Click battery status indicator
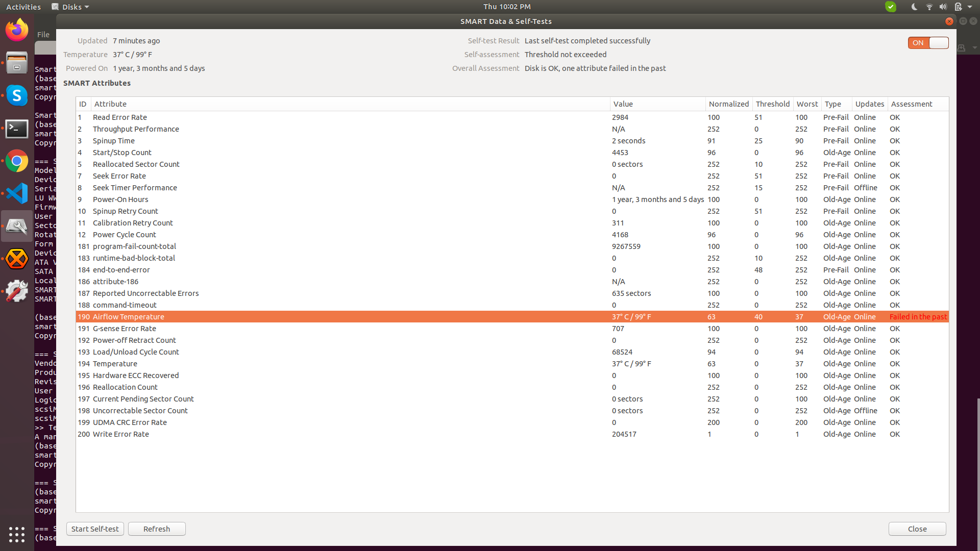The width and height of the screenshot is (980, 551). coord(958,7)
